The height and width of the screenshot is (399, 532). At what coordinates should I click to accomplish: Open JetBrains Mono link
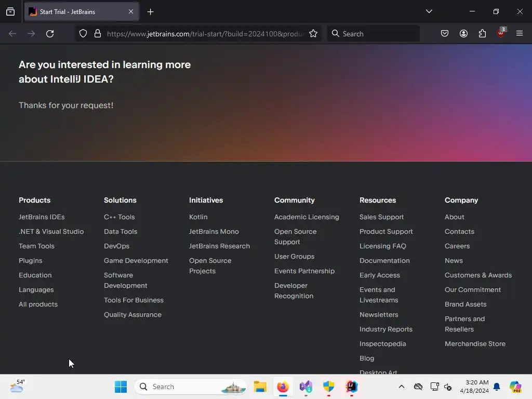click(x=214, y=231)
